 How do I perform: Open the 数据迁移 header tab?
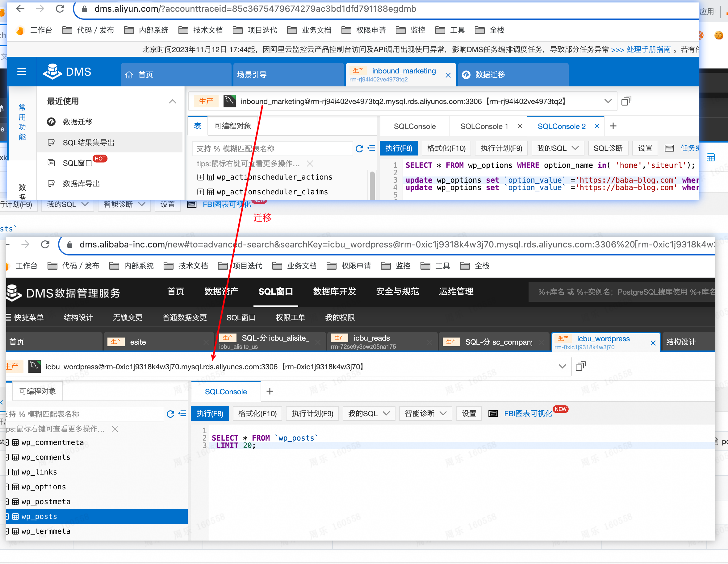pyautogui.click(x=513, y=75)
